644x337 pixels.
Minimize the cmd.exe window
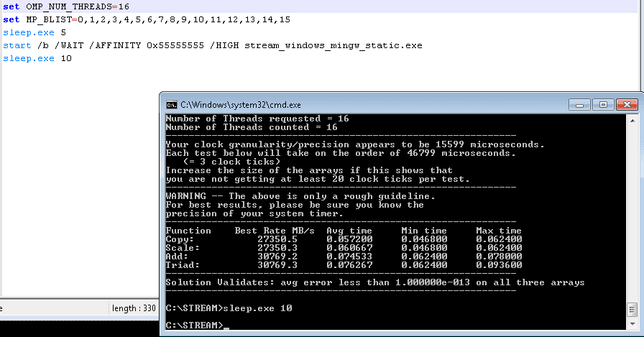[x=579, y=105]
